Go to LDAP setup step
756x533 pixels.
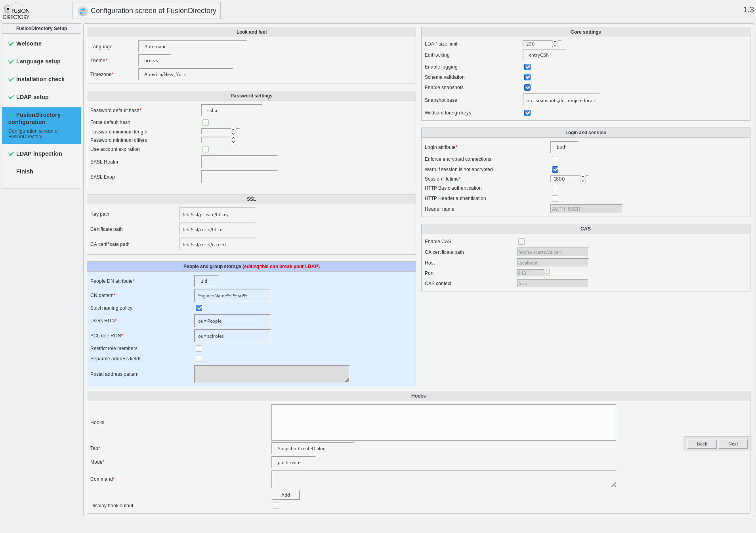pyautogui.click(x=32, y=97)
